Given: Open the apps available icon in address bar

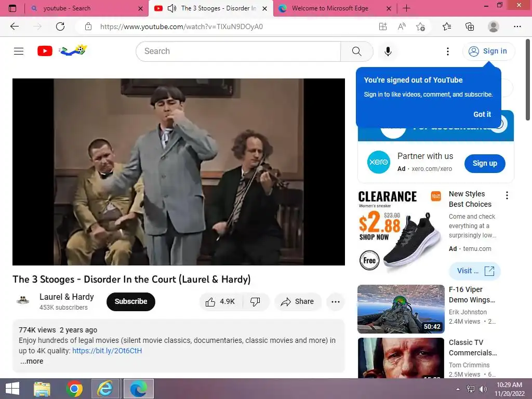Looking at the screenshot, I should pyautogui.click(x=383, y=26).
